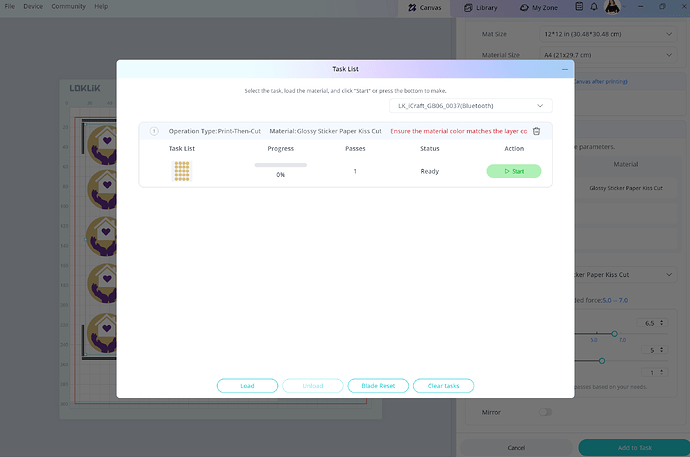Start the Print-Then-Cut task
Image resolution: width=690 pixels, height=457 pixels.
coord(514,171)
